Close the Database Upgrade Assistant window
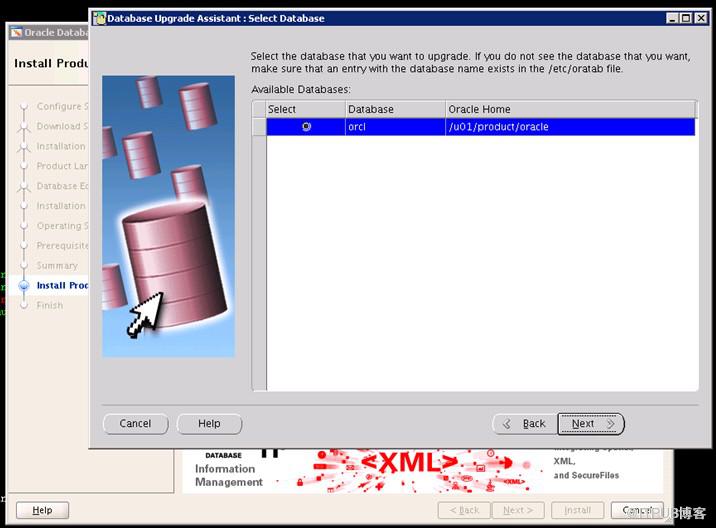This screenshot has width=716, height=528. point(701,18)
